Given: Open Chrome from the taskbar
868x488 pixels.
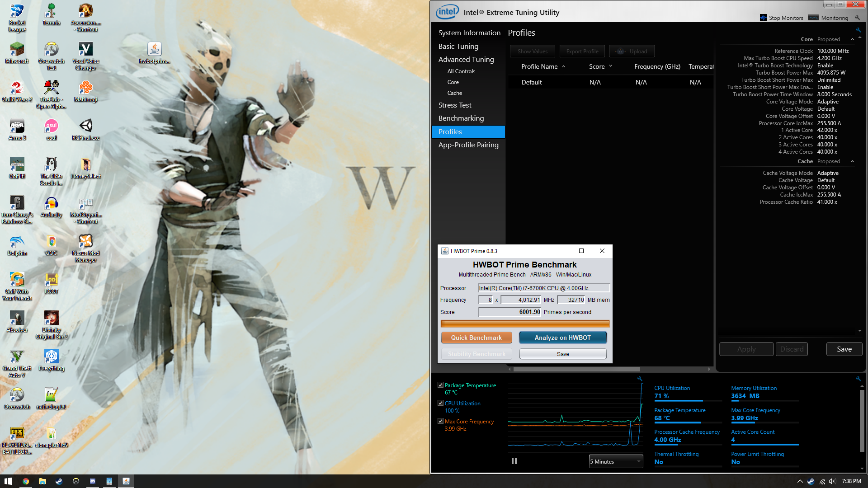Looking at the screenshot, I should (x=26, y=481).
